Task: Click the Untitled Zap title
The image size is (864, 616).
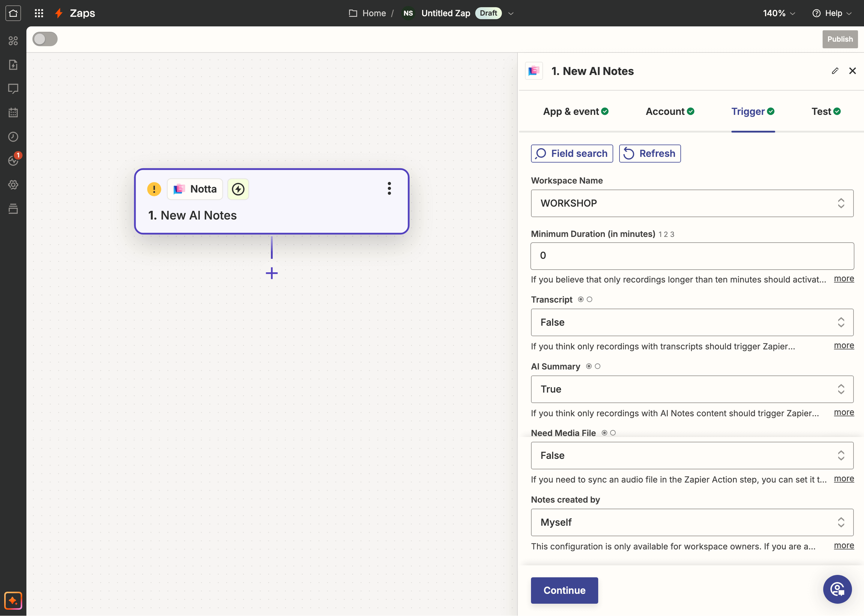Action: click(x=446, y=13)
